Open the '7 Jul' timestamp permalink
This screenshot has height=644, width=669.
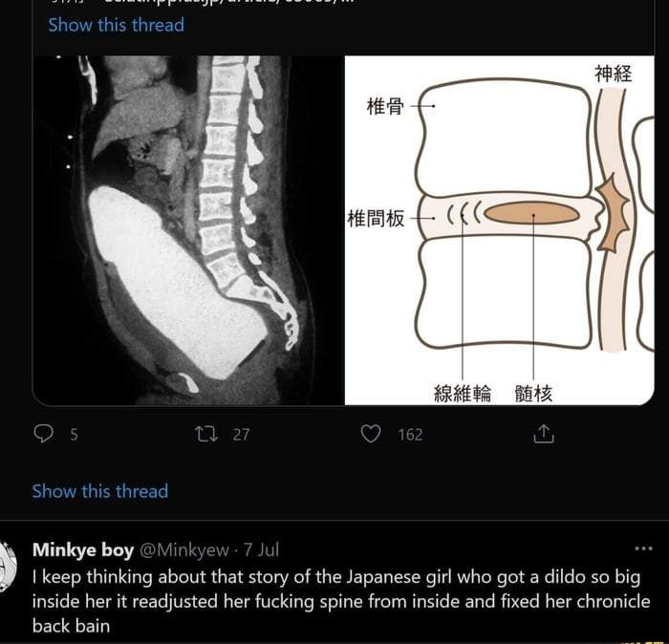(x=261, y=549)
